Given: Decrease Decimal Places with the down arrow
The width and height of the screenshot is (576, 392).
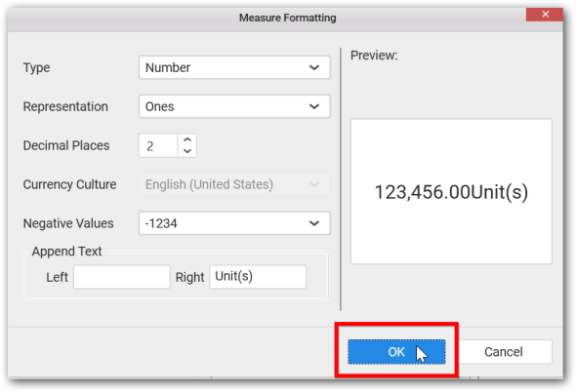Looking at the screenshot, I should click(x=187, y=151).
